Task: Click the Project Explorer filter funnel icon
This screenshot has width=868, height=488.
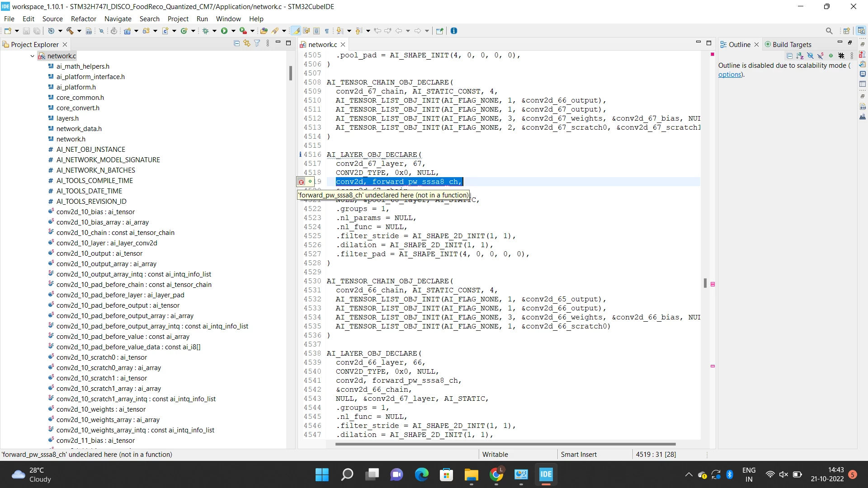Action: point(257,43)
